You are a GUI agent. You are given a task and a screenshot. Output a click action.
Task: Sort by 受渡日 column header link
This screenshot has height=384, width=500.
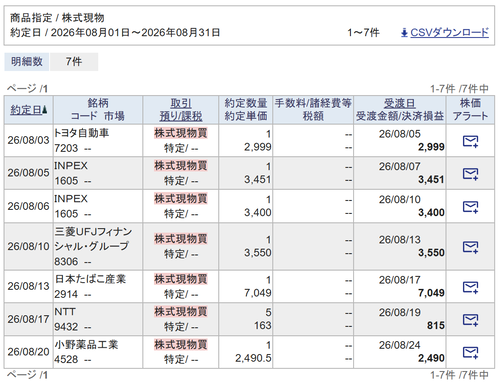tap(399, 103)
